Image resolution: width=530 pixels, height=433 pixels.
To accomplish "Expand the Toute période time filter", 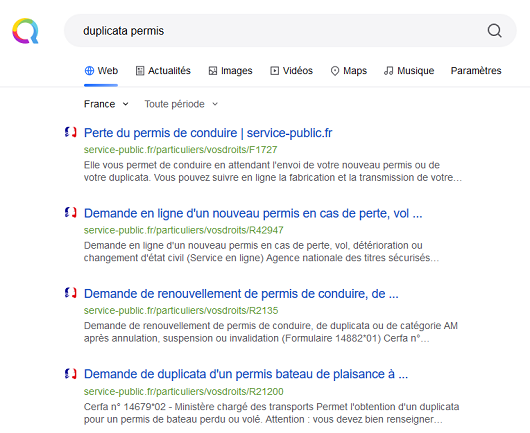I will [181, 104].
